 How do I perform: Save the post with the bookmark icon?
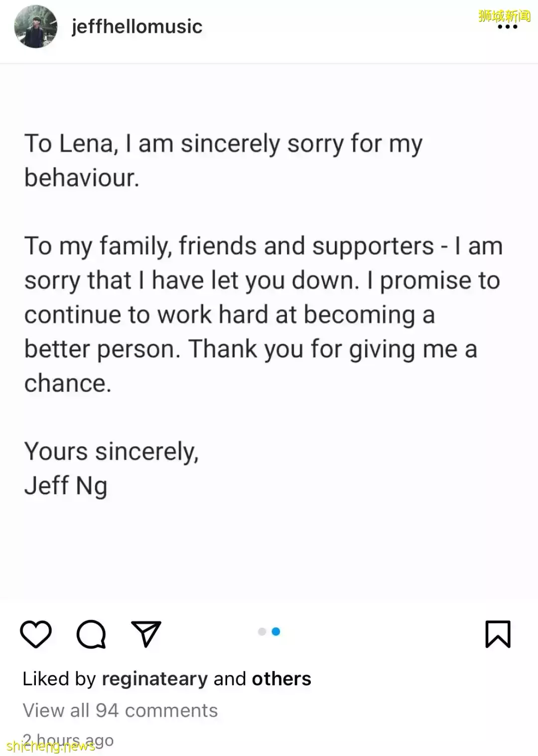click(498, 634)
